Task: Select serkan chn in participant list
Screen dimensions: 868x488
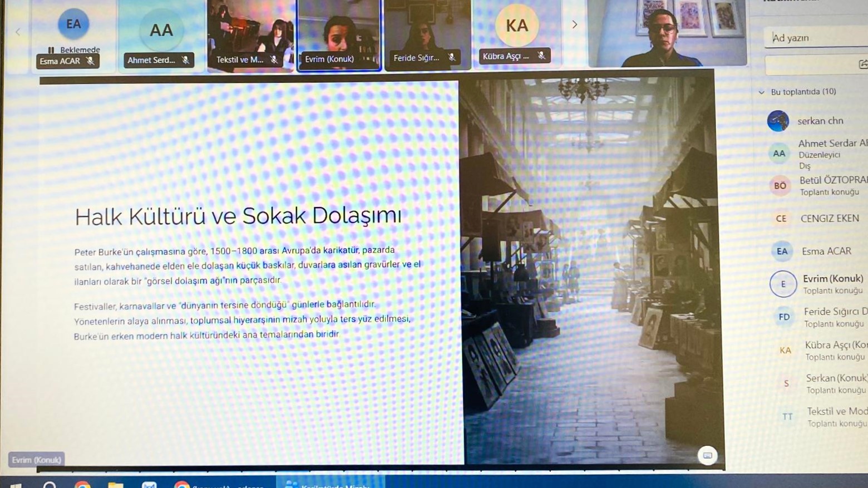Action: tap(820, 121)
